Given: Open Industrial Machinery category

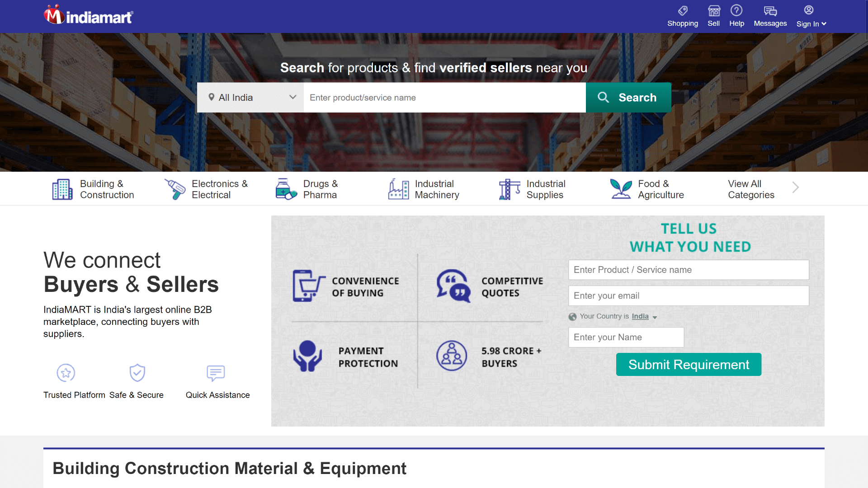Looking at the screenshot, I should click(x=424, y=189).
